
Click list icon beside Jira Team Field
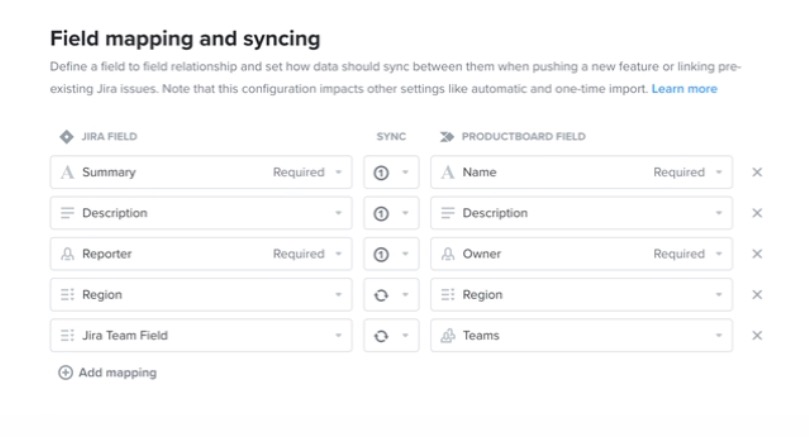(68, 335)
